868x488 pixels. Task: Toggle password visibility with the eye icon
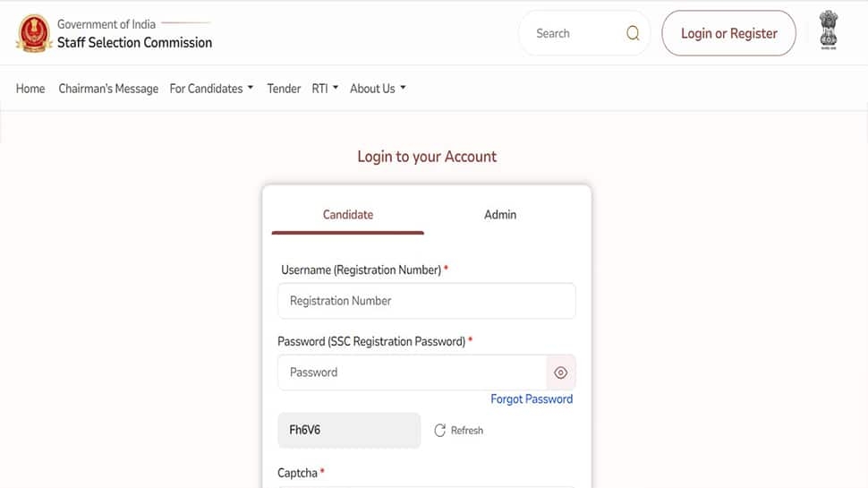point(561,372)
